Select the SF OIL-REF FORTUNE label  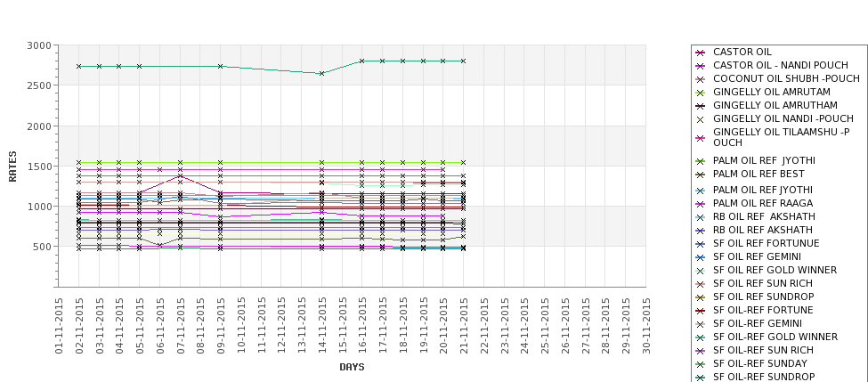763,310
